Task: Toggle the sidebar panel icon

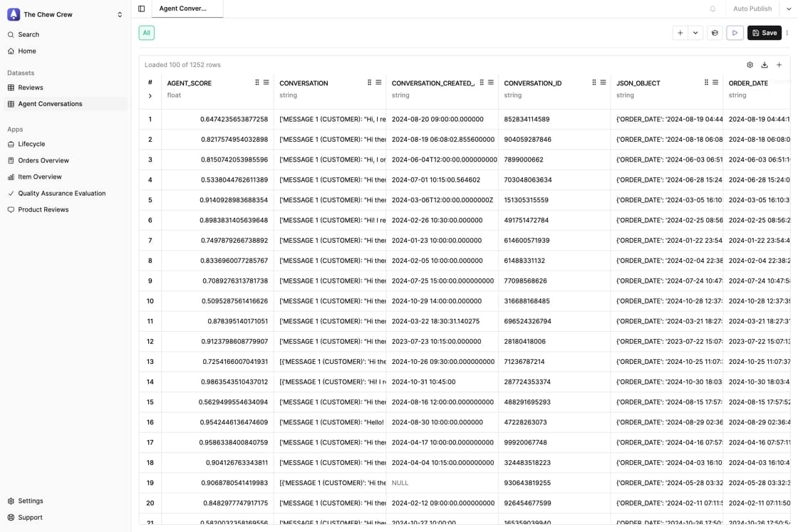Action: pos(142,9)
